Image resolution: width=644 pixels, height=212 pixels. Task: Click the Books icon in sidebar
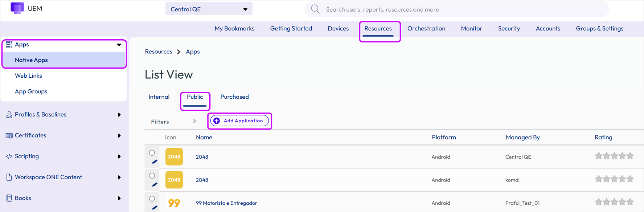(x=9, y=198)
